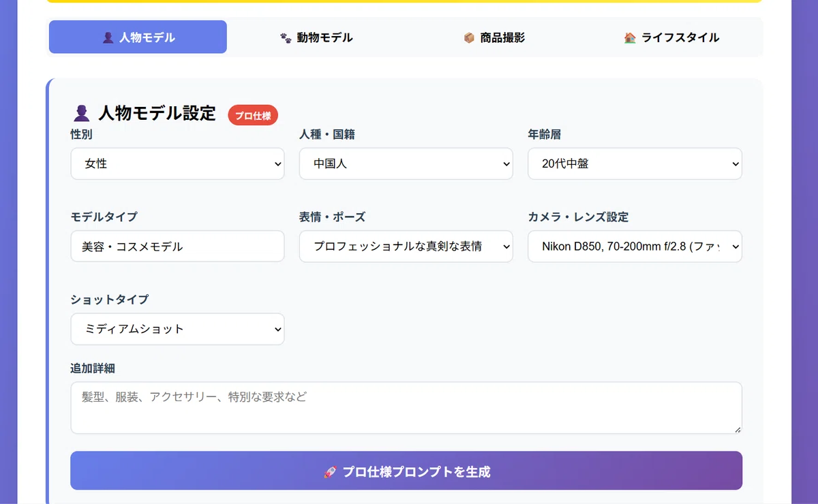
Task: Open the 商品撮影 tab
Action: click(x=494, y=37)
